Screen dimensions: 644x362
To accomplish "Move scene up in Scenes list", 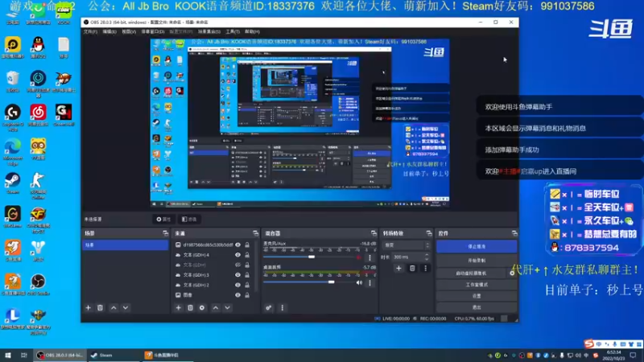I will (x=114, y=308).
